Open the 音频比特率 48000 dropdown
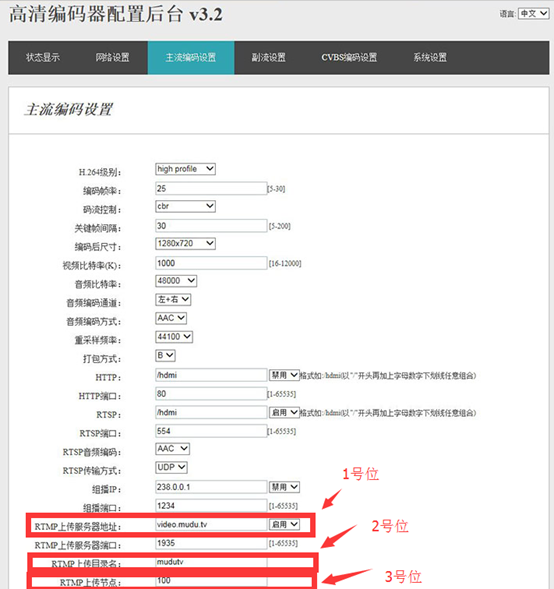554x589 pixels. point(176,281)
